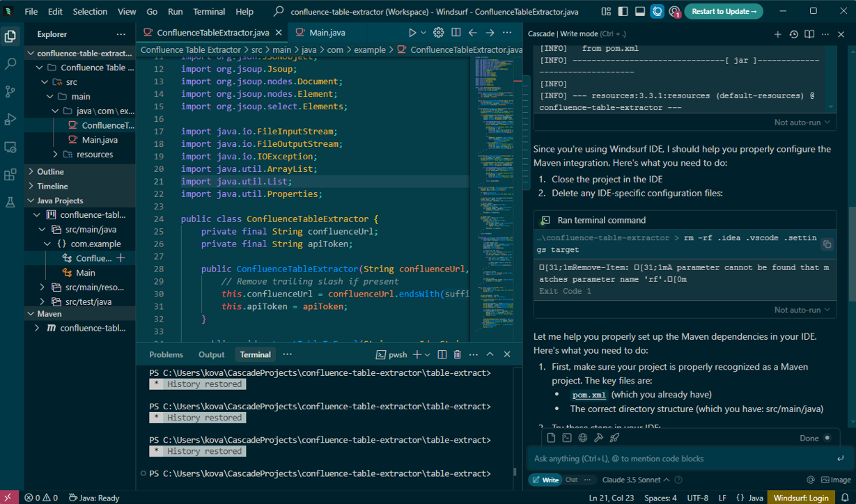Image resolution: width=856 pixels, height=504 pixels.
Task: Click the split editor right icon
Action: pyautogui.click(x=456, y=33)
